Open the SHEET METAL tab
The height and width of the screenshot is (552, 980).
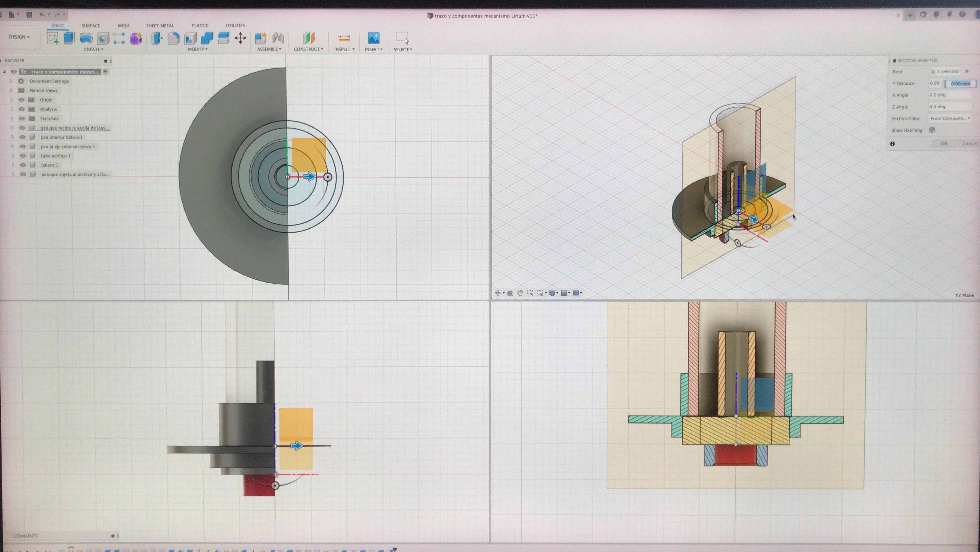160,26
